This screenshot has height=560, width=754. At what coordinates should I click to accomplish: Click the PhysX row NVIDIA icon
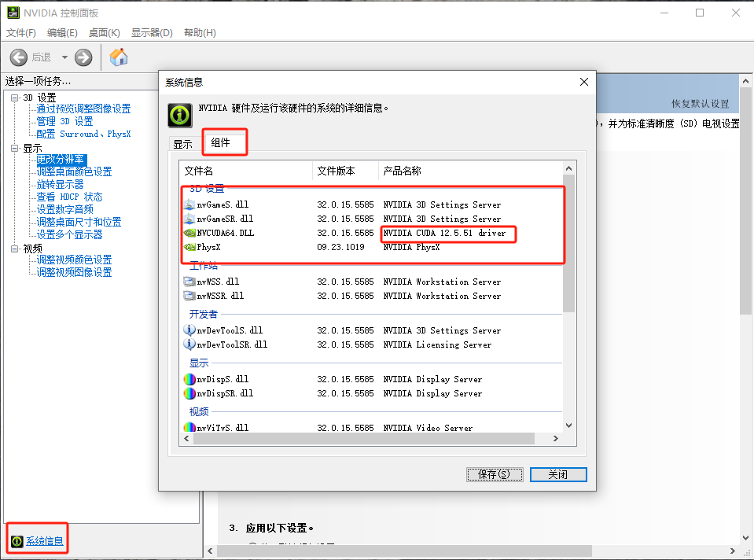point(189,247)
